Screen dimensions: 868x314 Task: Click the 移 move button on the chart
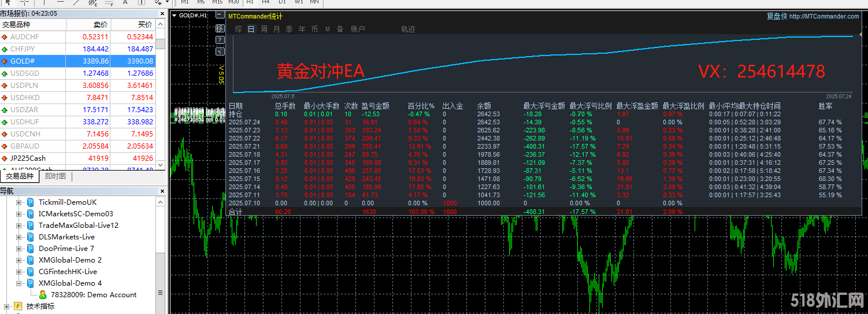click(220, 28)
